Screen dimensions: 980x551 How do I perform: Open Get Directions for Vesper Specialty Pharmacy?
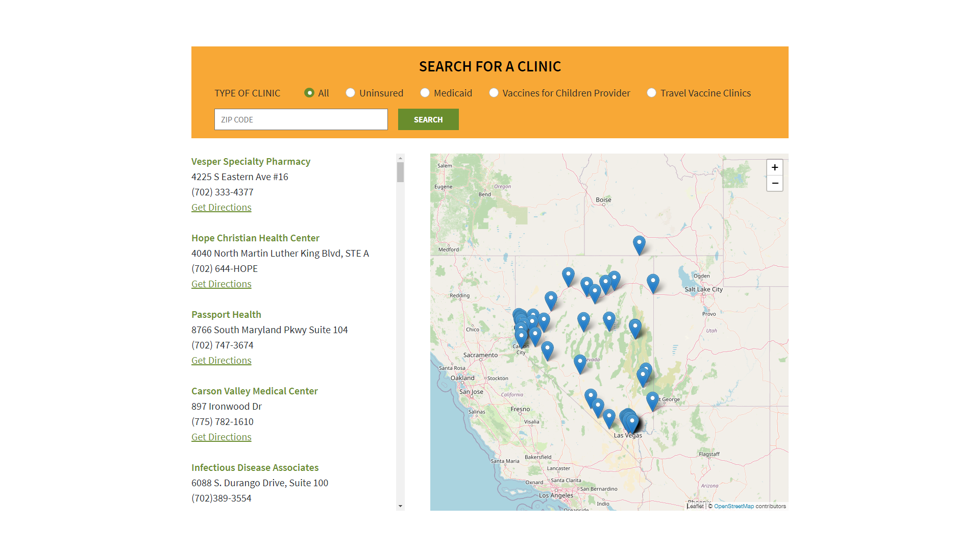(221, 208)
